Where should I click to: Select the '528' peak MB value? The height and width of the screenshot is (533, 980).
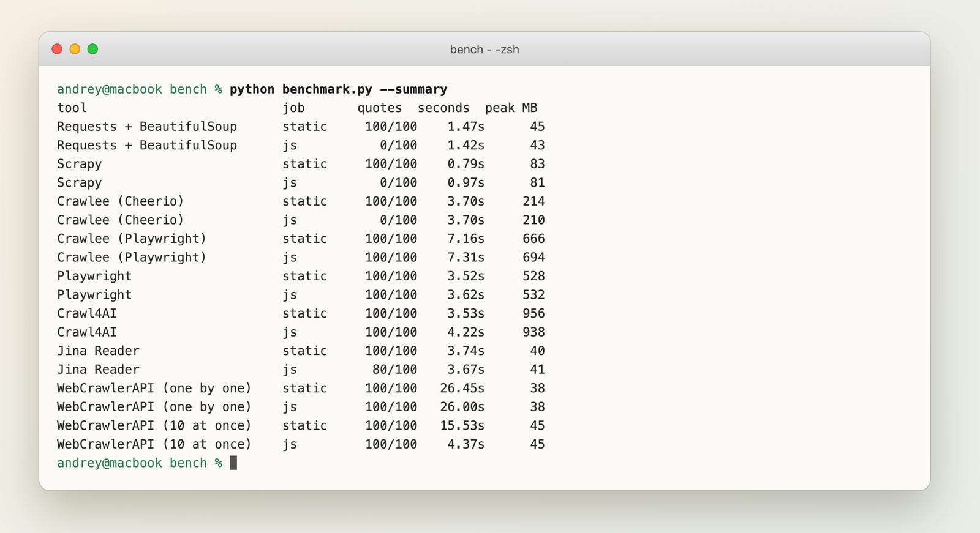click(533, 276)
